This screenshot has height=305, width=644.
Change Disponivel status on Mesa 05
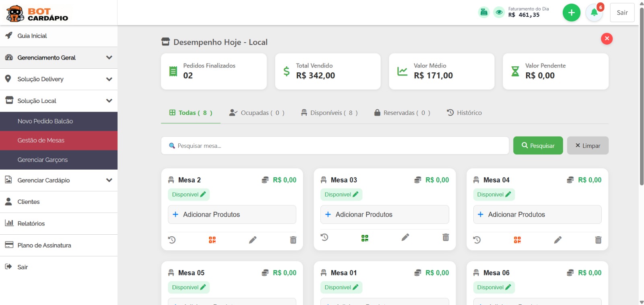[x=189, y=287]
